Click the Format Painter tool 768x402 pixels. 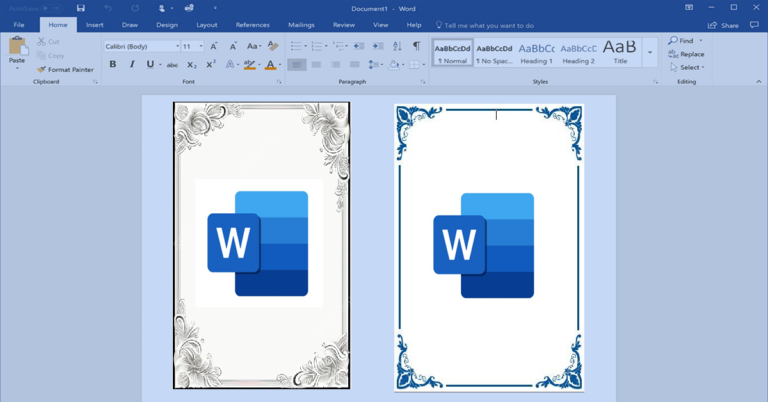[65, 70]
